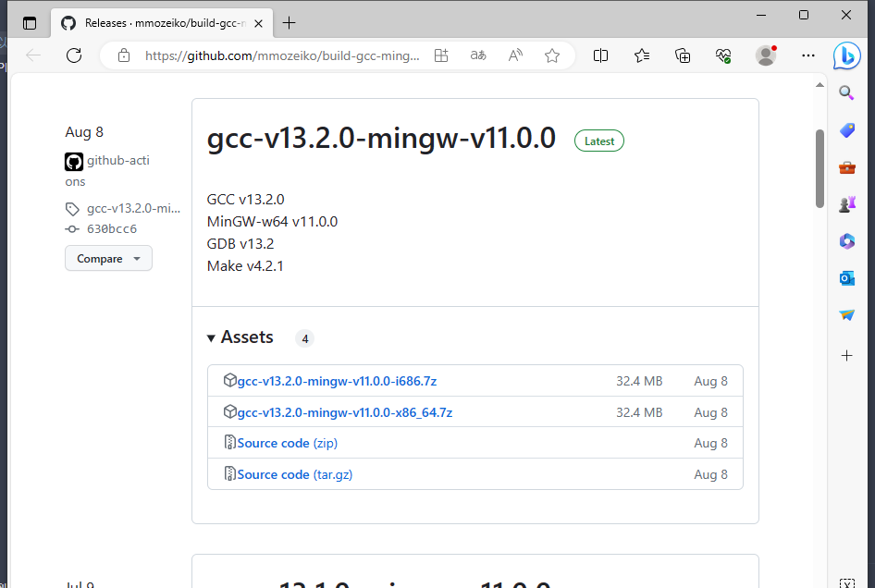Screen dimensions: 875x588
Task: Open Collections panel
Action: pos(683,55)
